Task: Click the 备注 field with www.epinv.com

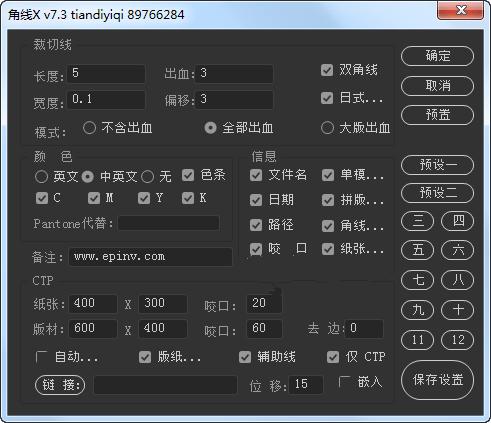Action: click(x=150, y=257)
